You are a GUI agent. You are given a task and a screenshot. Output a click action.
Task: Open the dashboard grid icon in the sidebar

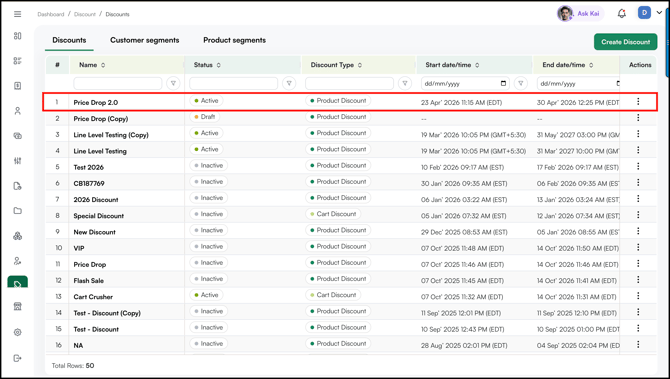tap(18, 36)
